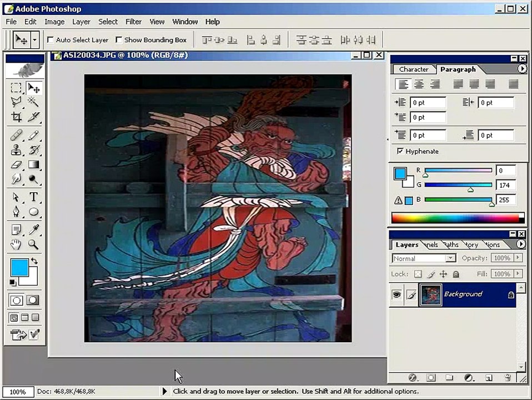
Task: Select the Hand tool
Action: pyautogui.click(x=16, y=244)
